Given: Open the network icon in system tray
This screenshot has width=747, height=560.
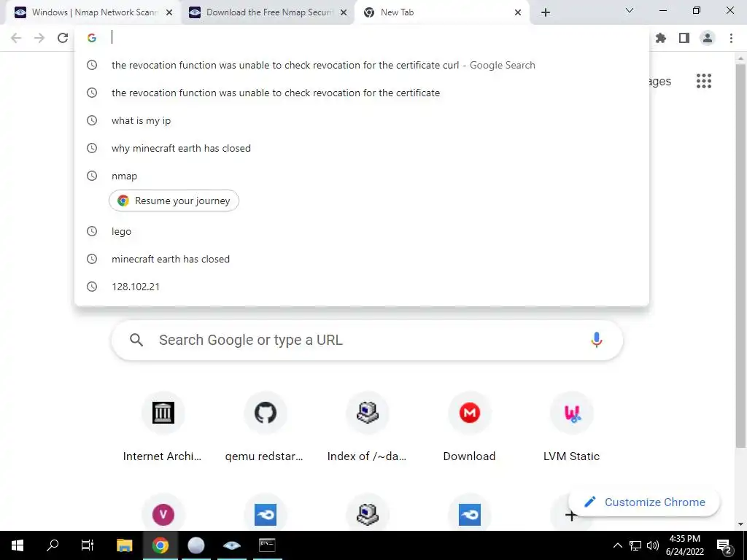Looking at the screenshot, I should [635, 545].
